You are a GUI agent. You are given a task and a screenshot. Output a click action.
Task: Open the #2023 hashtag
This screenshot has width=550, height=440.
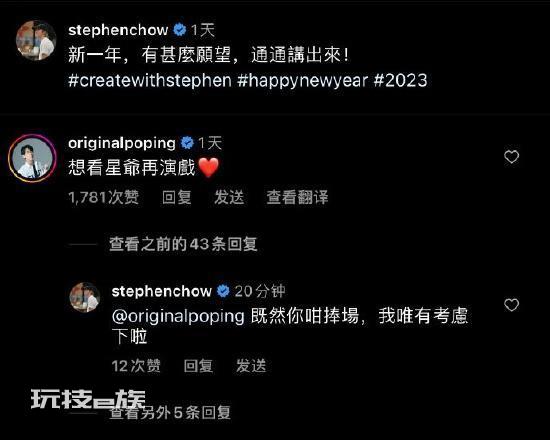(401, 80)
